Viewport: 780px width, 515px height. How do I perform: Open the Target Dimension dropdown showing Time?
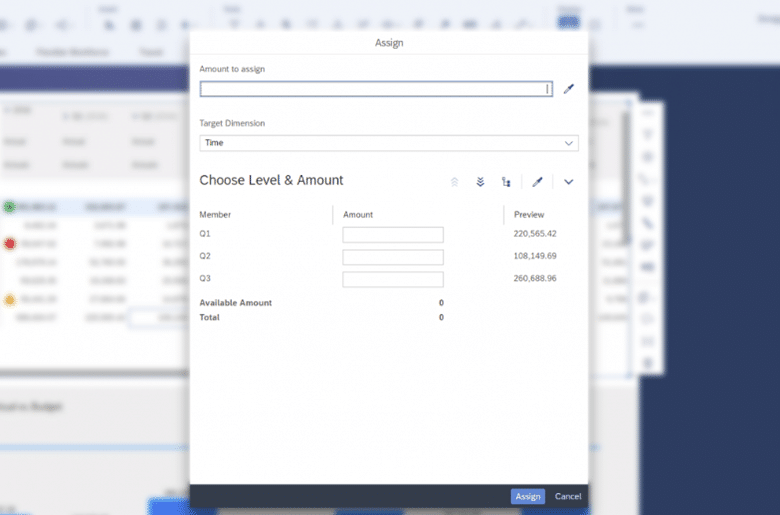point(389,143)
